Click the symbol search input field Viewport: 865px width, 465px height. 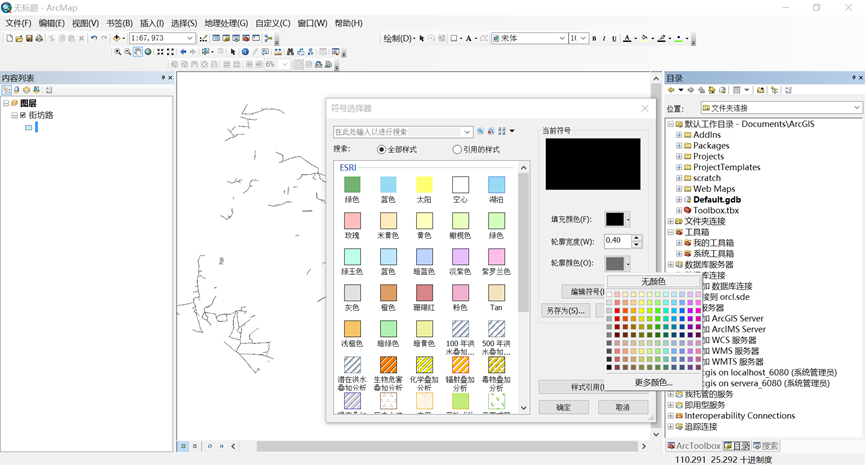(x=398, y=132)
